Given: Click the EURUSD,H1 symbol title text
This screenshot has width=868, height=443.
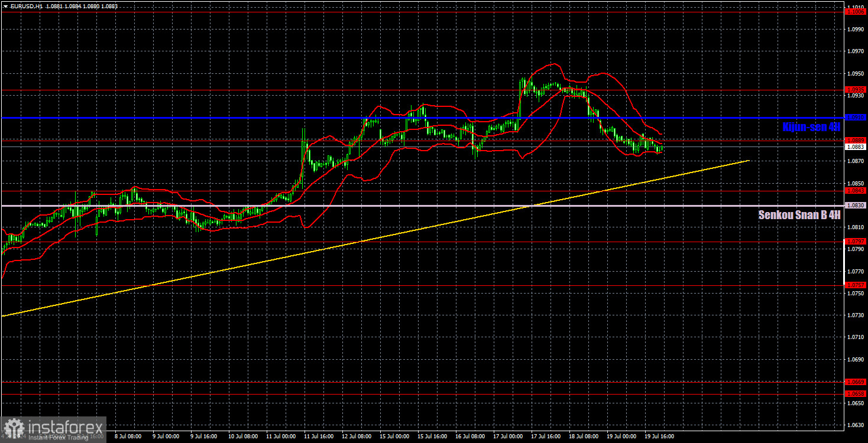Looking at the screenshot, I should pyautogui.click(x=27, y=6).
